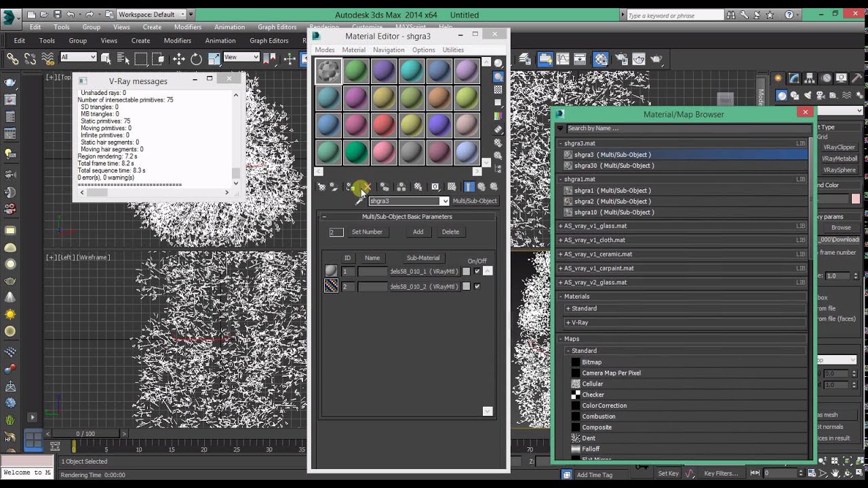
Task: Open the shgra3 material name dropdown
Action: (444, 201)
